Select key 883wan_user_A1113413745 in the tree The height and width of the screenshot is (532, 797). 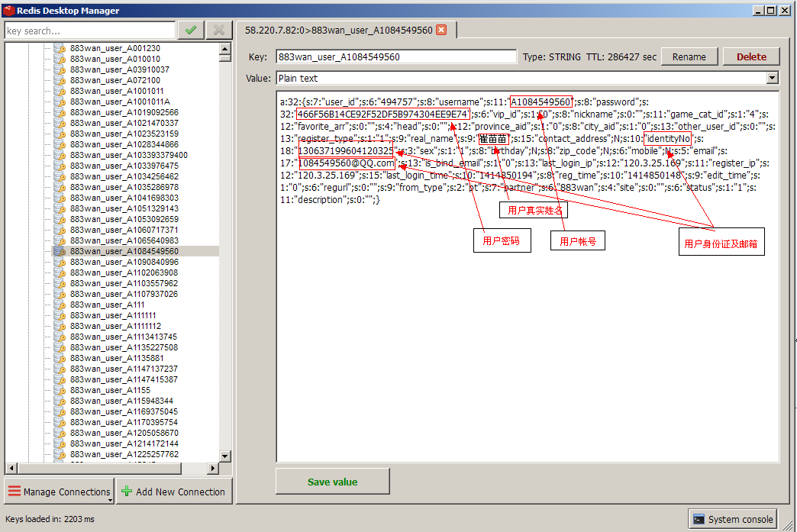point(124,337)
